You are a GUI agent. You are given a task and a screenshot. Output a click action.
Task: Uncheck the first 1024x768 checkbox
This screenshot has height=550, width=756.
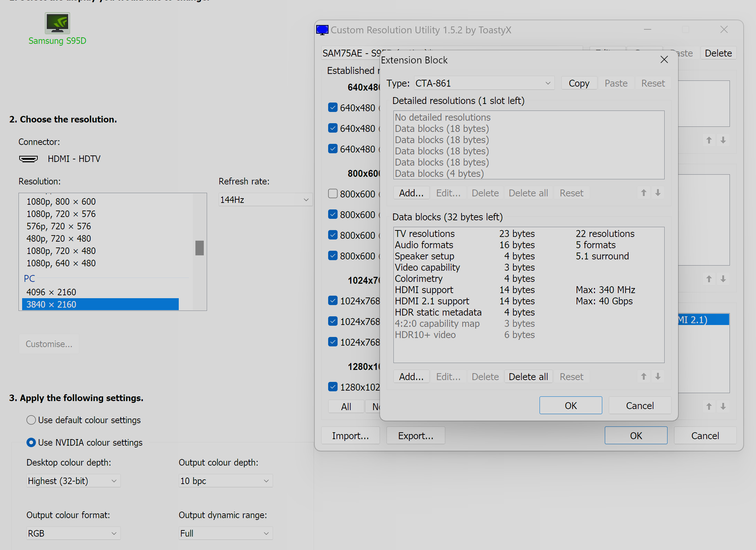coord(332,300)
